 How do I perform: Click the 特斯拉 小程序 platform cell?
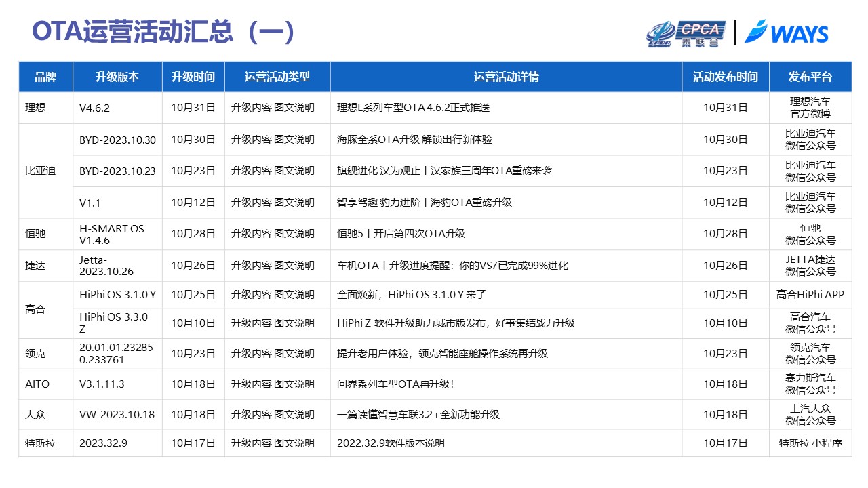810,443
